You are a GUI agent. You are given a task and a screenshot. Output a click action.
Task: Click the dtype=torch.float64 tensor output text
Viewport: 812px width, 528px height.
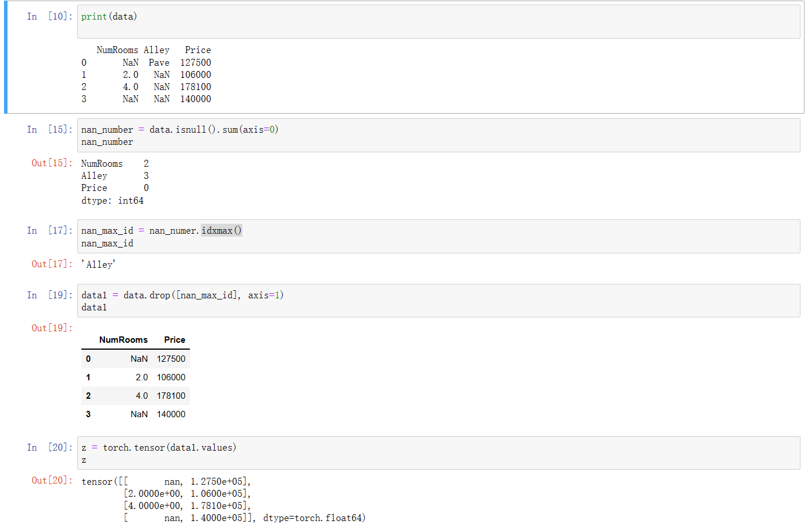coord(314,518)
